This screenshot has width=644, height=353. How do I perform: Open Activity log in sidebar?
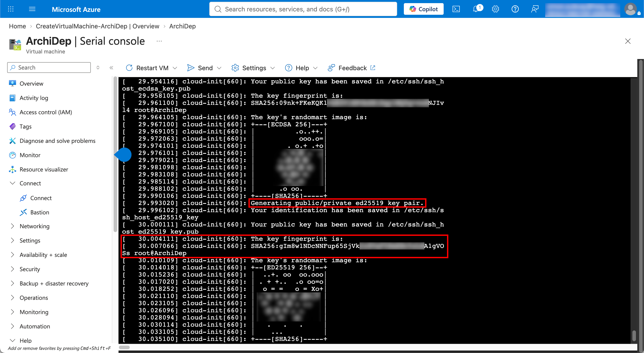click(34, 98)
